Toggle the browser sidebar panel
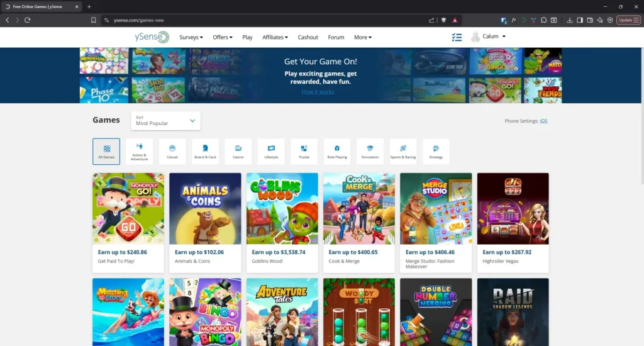 pyautogui.click(x=580, y=20)
